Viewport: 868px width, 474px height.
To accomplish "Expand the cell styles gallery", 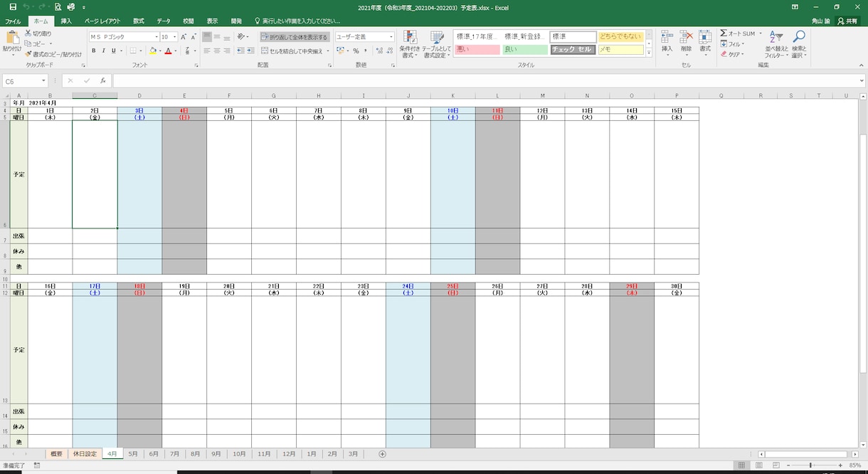I will click(649, 53).
